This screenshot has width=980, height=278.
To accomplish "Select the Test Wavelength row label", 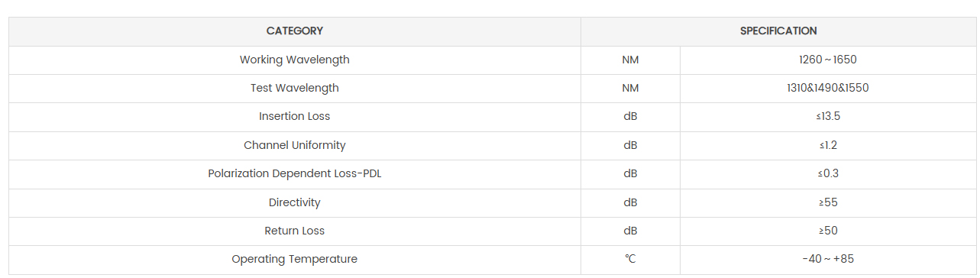I will [x=294, y=88].
